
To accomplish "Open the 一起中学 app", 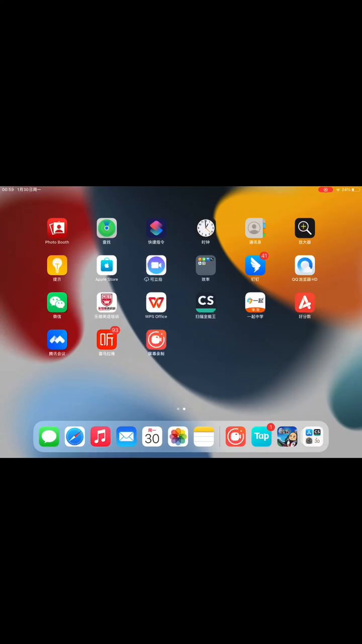I will tap(255, 302).
